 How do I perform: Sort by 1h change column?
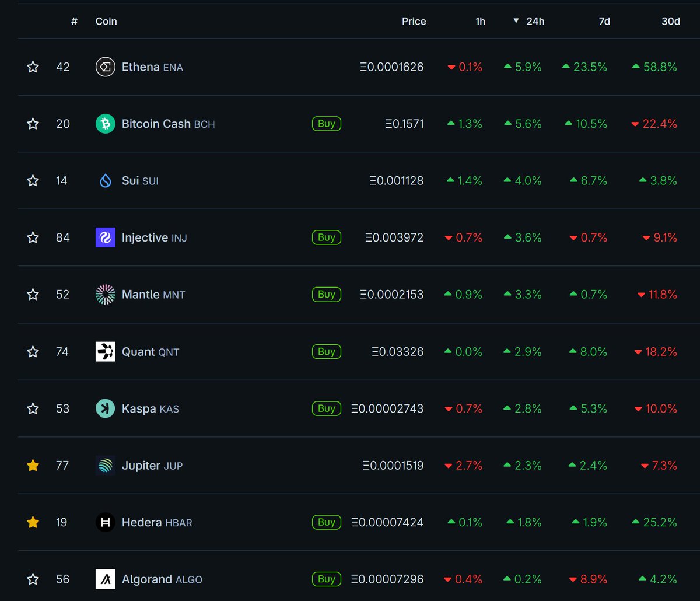(x=480, y=21)
